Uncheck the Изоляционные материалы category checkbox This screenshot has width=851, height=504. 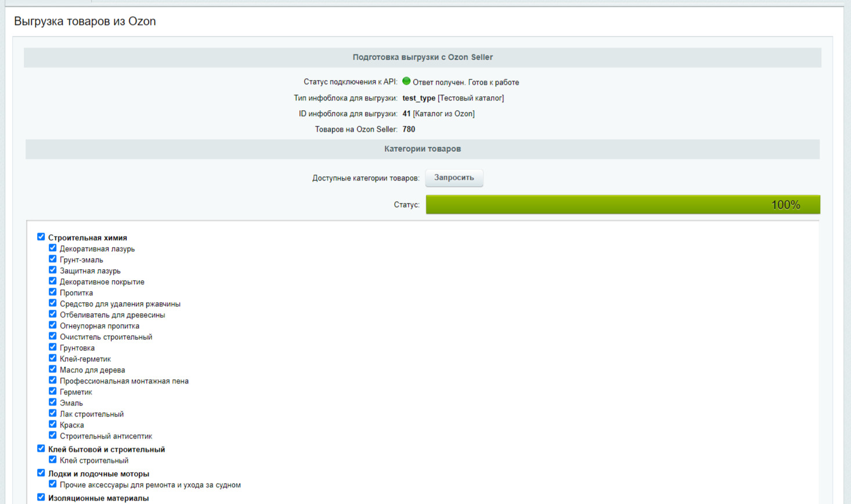tap(41, 497)
